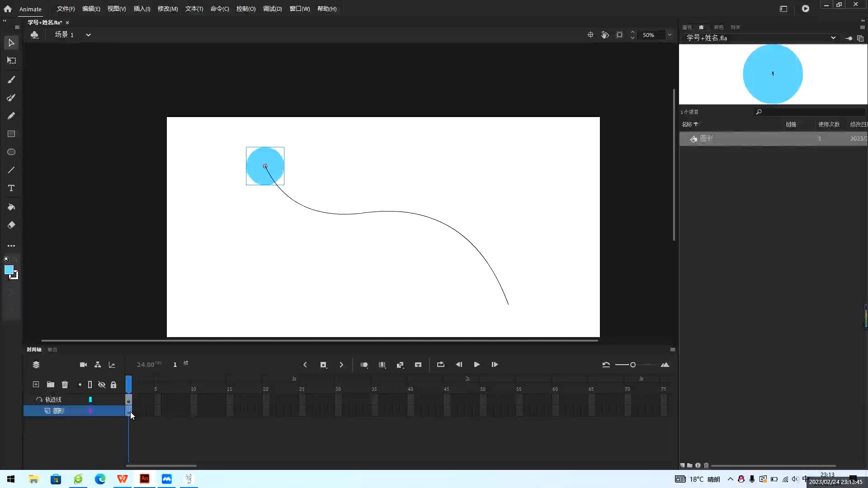Select the Free Transform tool
The height and width of the screenshot is (488, 868).
11,61
